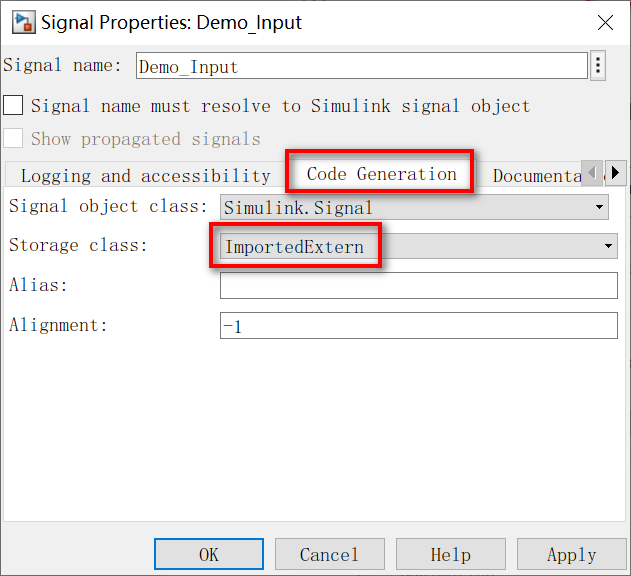Click into the Alignment value field
631x576 pixels.
click(419, 325)
